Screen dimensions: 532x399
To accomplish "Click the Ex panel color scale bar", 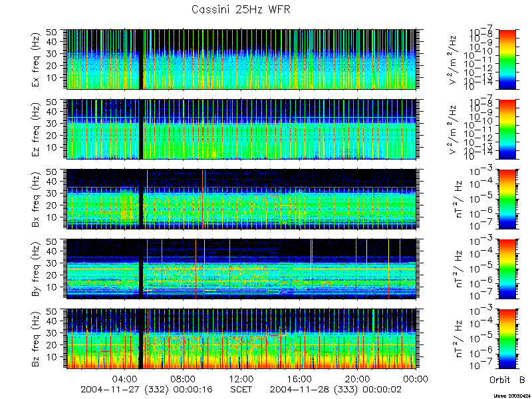I will pos(507,59).
